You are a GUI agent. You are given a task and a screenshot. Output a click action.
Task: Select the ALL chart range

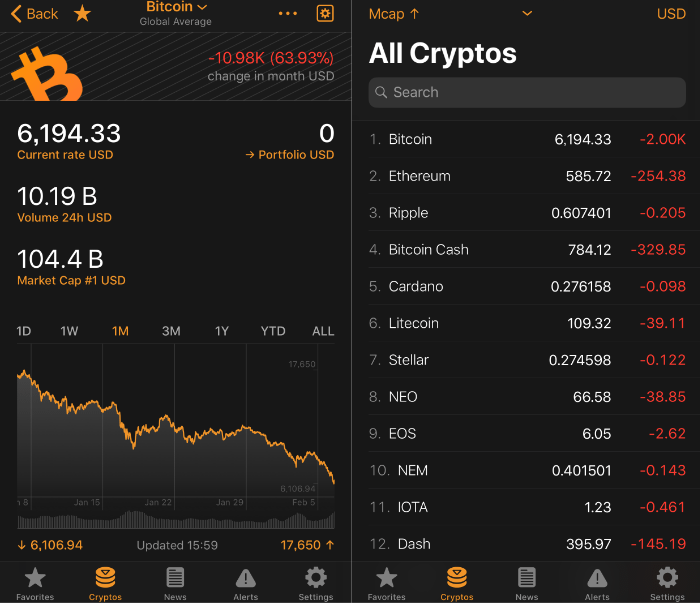click(x=323, y=331)
